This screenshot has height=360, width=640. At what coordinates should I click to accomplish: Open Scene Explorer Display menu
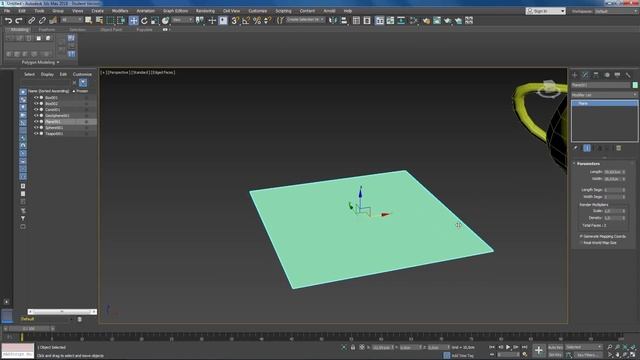[x=47, y=74]
